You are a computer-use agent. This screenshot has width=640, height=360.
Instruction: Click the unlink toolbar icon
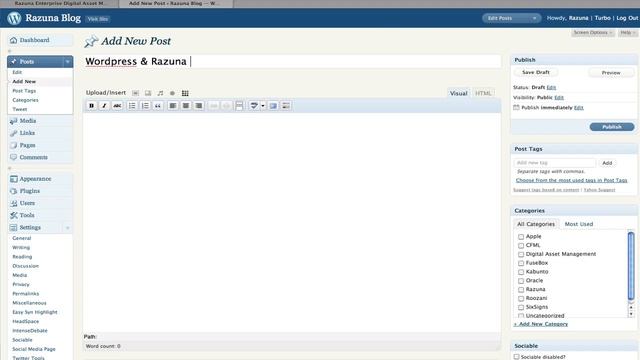pos(227,106)
